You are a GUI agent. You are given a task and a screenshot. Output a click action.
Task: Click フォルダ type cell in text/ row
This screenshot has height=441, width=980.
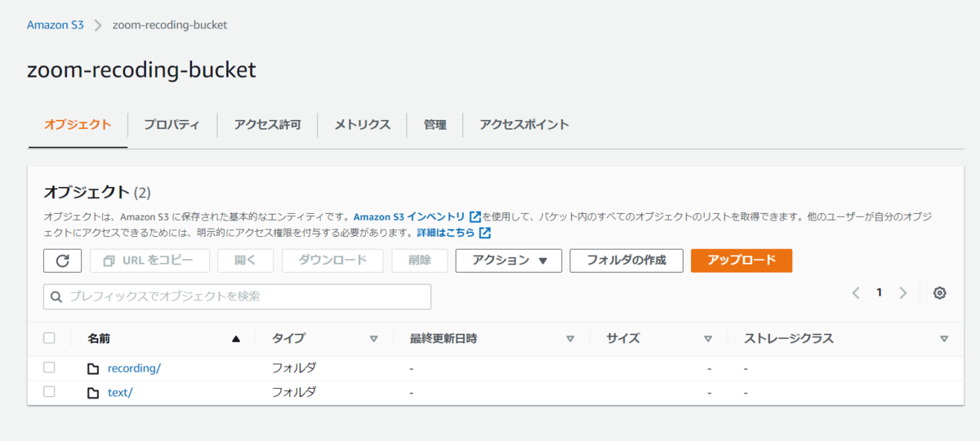point(294,393)
